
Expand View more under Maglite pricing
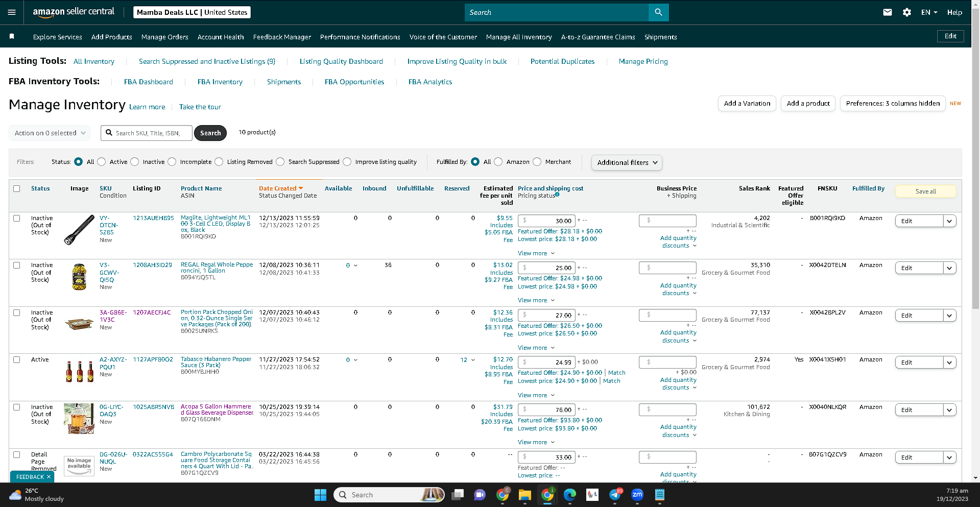[x=536, y=253]
